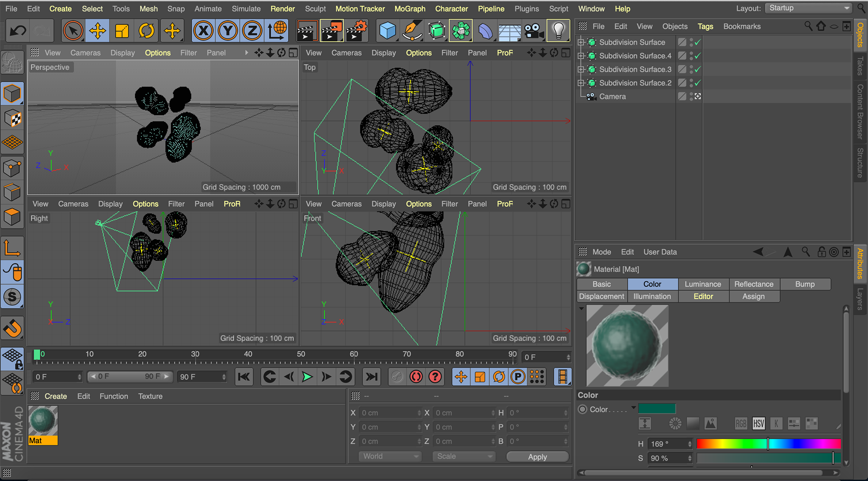Open the World coordinate system dropdown
868x481 pixels.
tap(390, 457)
